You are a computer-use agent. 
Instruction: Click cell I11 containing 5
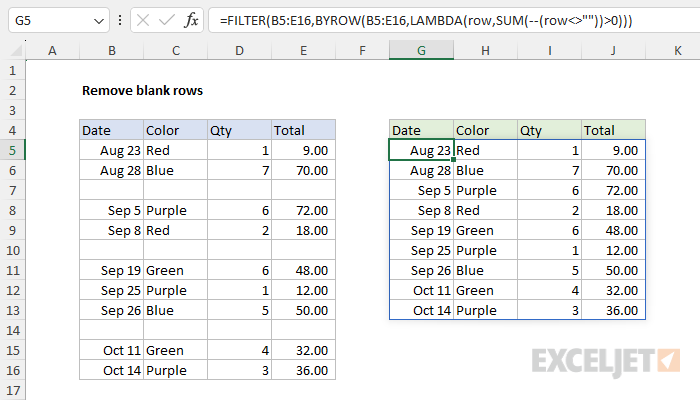550,271
